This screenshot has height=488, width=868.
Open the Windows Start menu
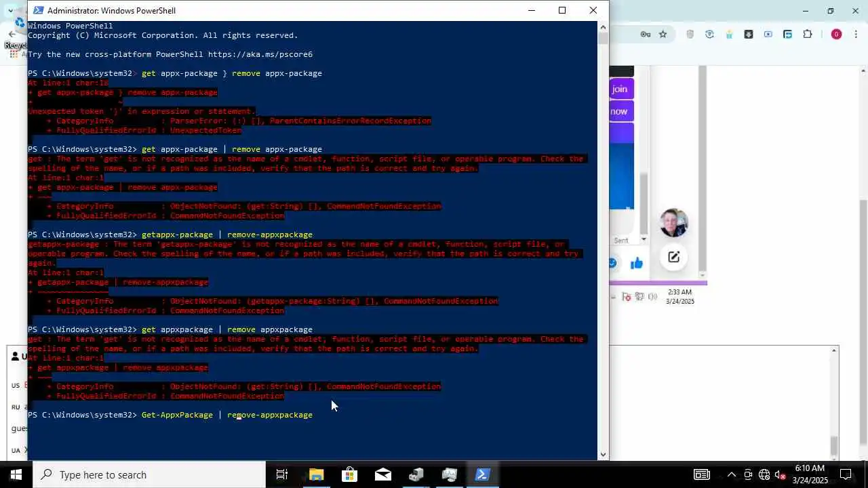coord(16,474)
